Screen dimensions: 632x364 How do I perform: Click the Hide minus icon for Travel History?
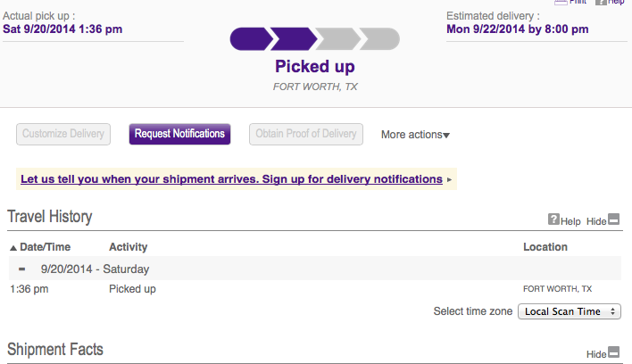pos(613,220)
